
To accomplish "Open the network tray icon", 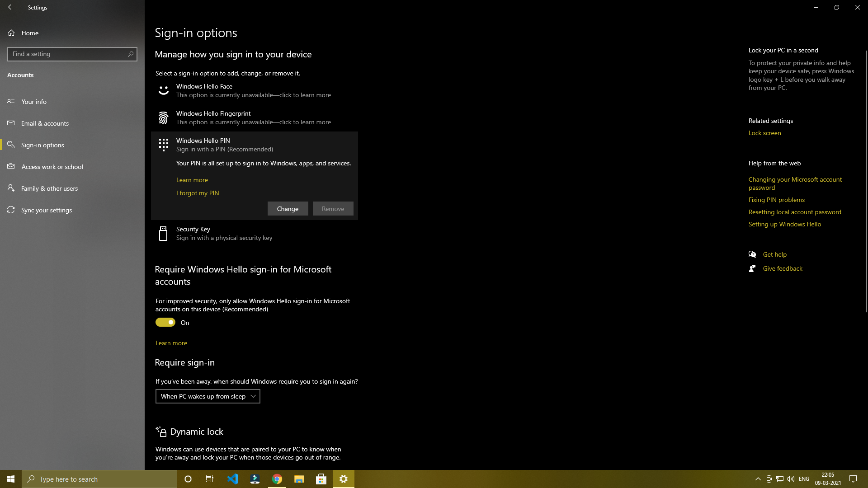I will click(780, 479).
